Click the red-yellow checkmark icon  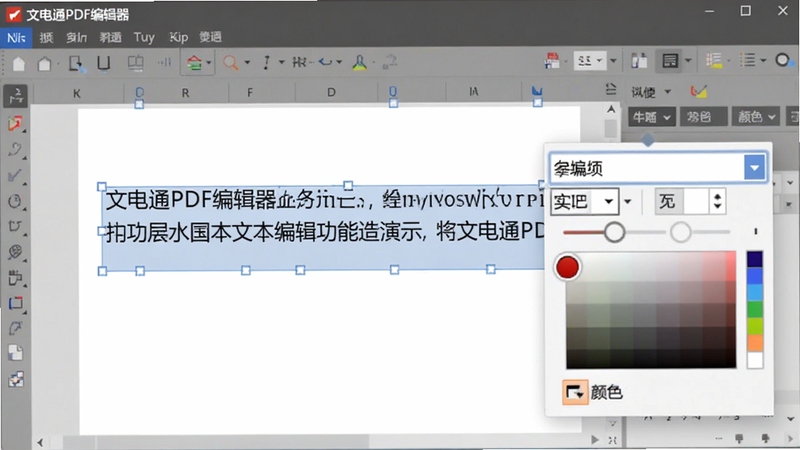click(x=698, y=92)
